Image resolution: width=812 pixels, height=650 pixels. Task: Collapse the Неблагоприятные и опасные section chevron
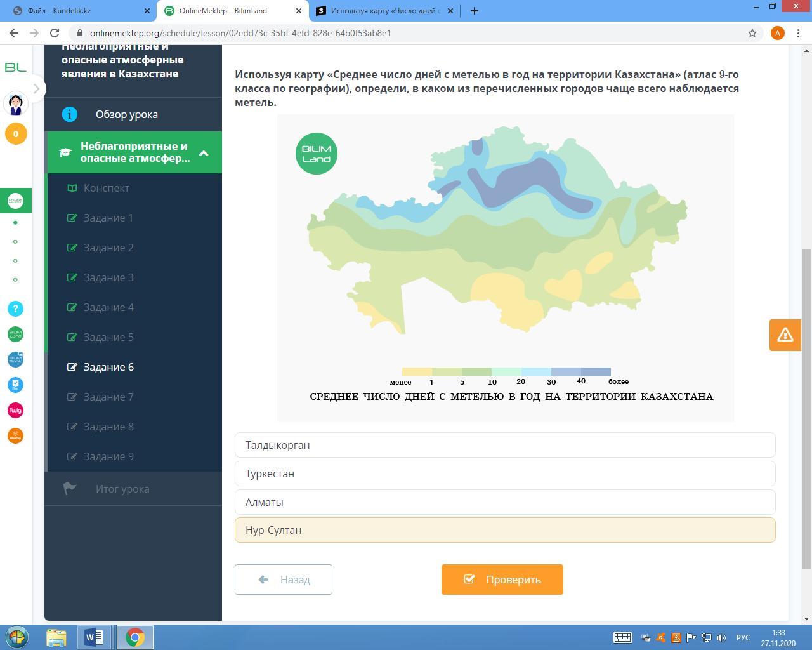pos(204,153)
